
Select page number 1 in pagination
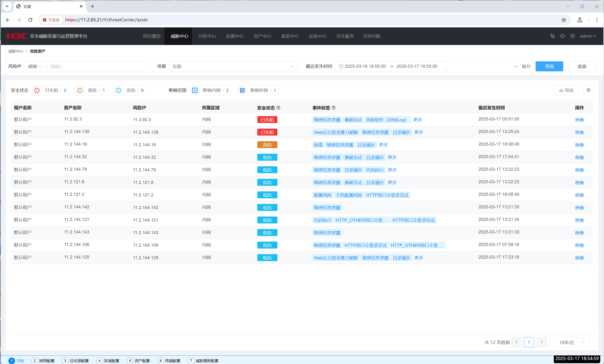tap(529, 342)
